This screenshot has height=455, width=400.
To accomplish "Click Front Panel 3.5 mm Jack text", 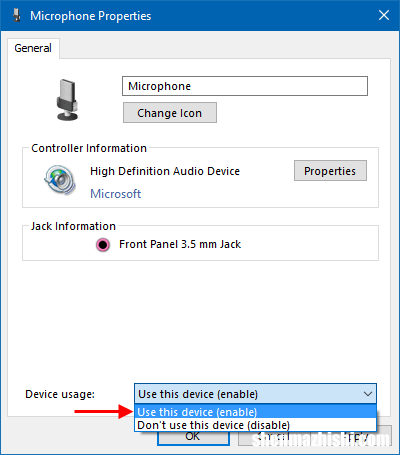I will tap(180, 244).
